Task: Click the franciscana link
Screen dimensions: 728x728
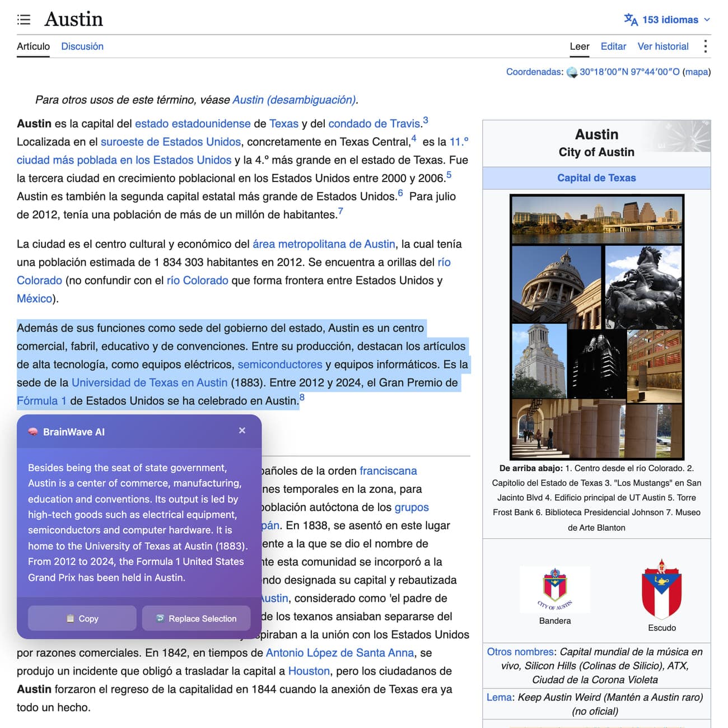Action: pyautogui.click(x=388, y=471)
